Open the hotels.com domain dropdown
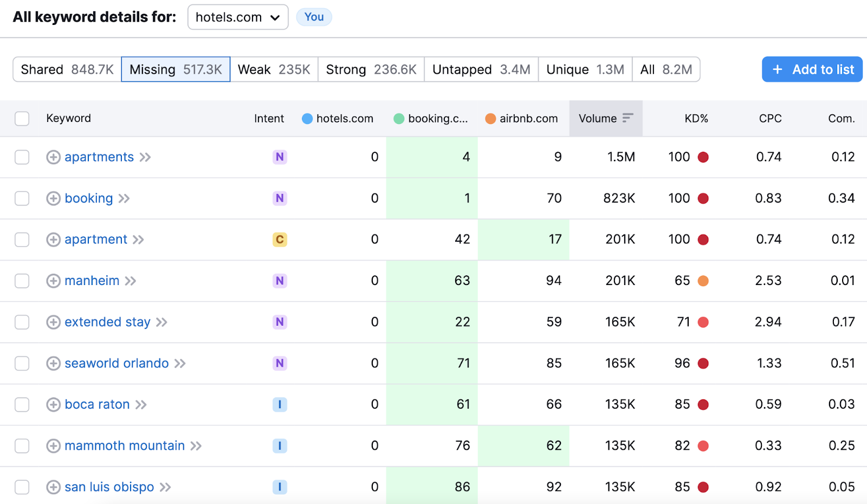 point(238,17)
